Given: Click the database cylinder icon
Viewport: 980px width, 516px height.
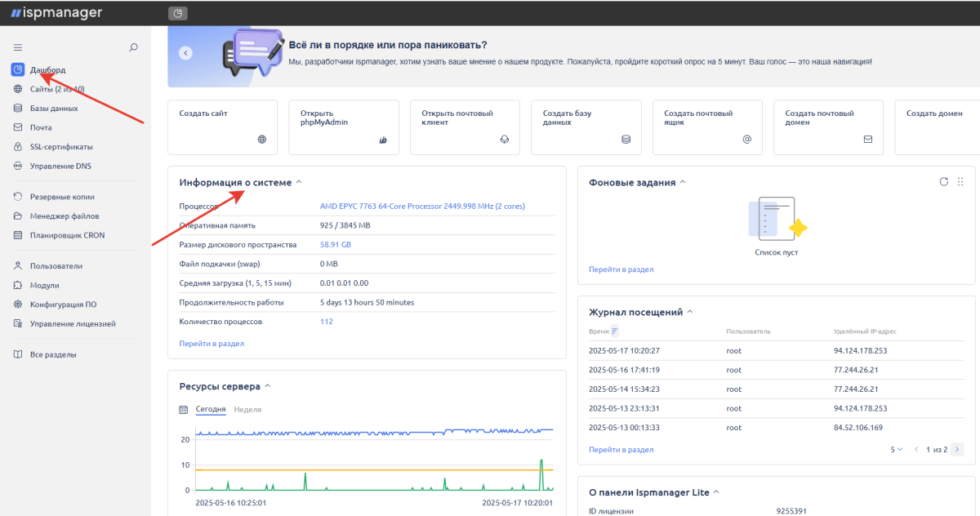Looking at the screenshot, I should 626,140.
